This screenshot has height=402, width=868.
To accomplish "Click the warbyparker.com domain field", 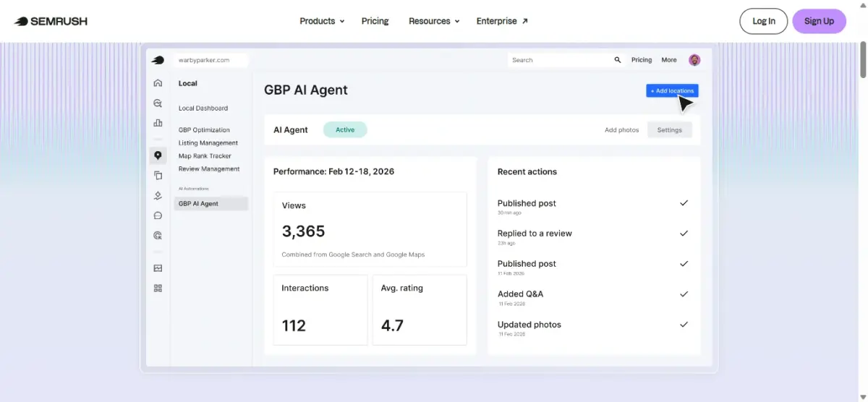I will [x=211, y=60].
